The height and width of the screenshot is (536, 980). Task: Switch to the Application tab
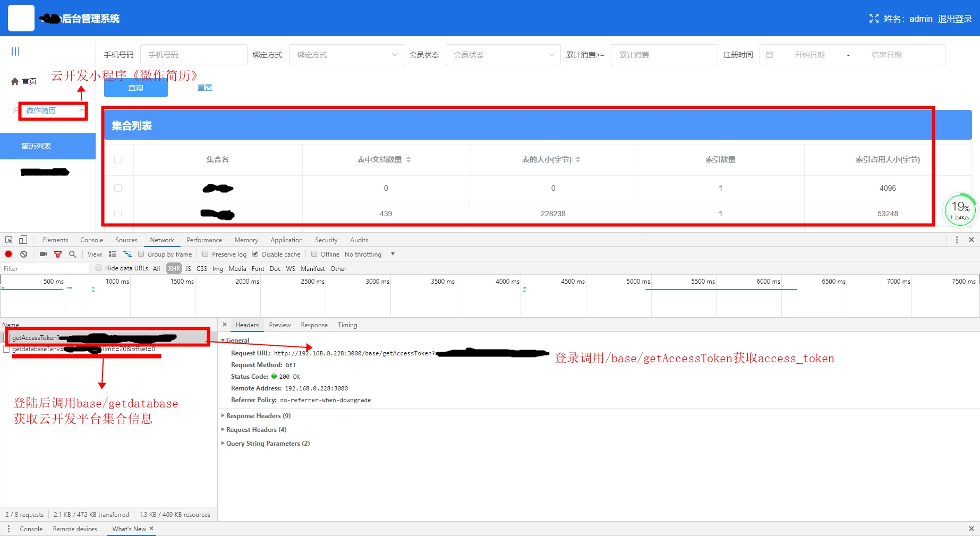286,240
